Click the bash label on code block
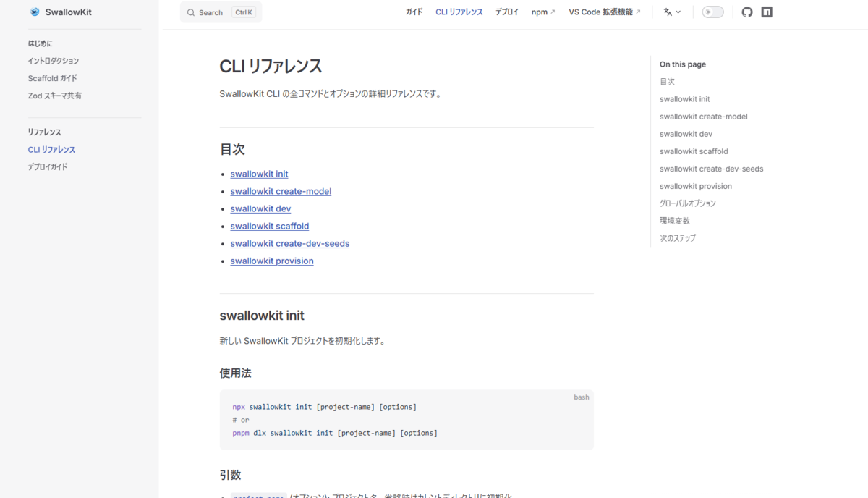Screen dimensions: 868x498 click(x=582, y=397)
